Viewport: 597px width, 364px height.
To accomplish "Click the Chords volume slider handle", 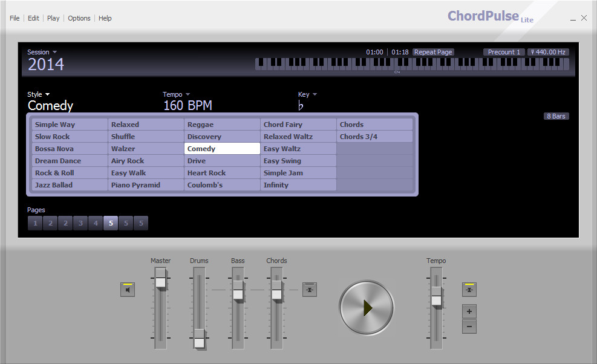I will pyautogui.click(x=277, y=291).
